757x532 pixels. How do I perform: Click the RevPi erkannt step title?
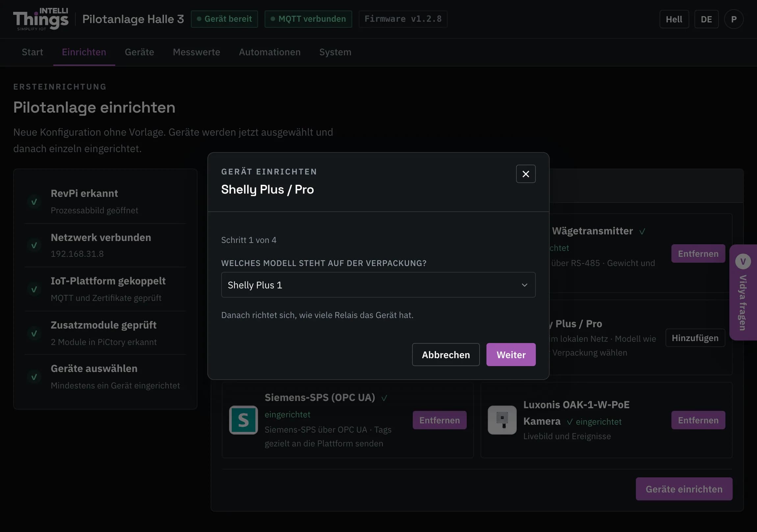(x=84, y=193)
